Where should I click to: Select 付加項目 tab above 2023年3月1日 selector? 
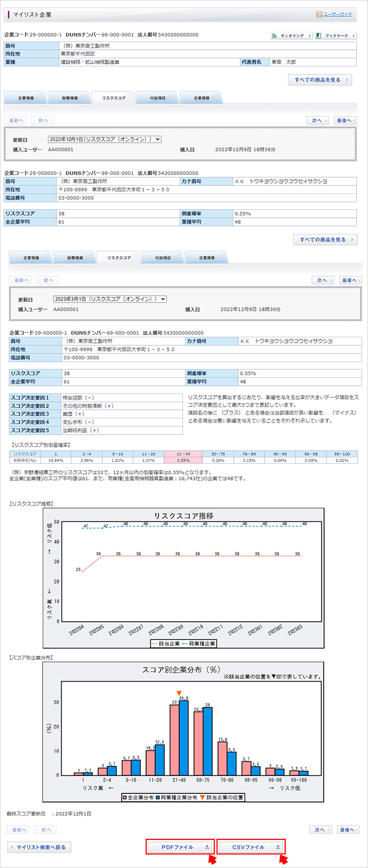point(163,258)
